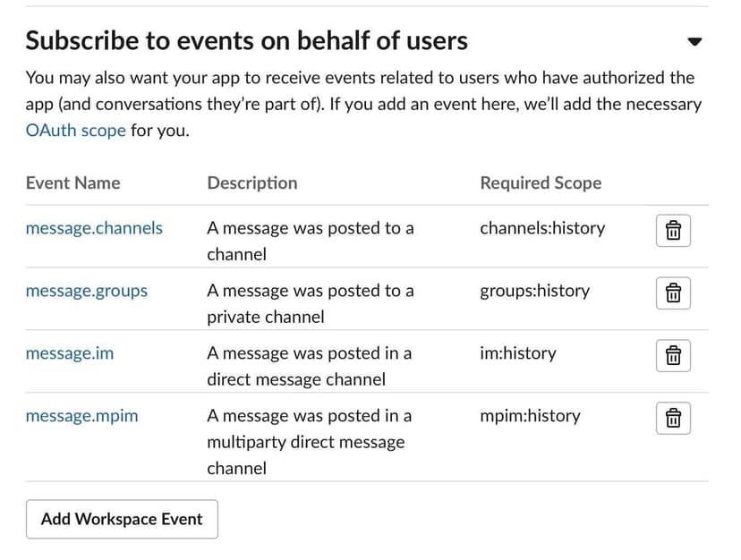Delete the message.mpim event row
Viewport: 741px width, 560px height.
[673, 419]
